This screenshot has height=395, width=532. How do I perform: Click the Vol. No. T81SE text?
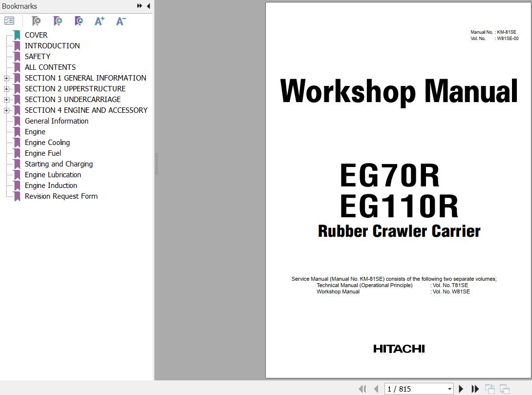click(x=449, y=286)
